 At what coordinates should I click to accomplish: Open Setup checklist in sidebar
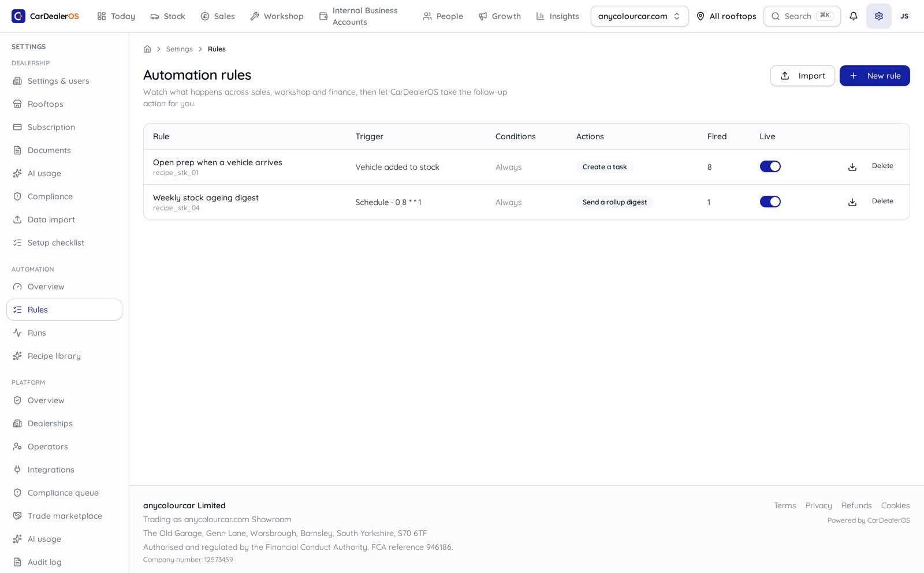pyautogui.click(x=64, y=243)
